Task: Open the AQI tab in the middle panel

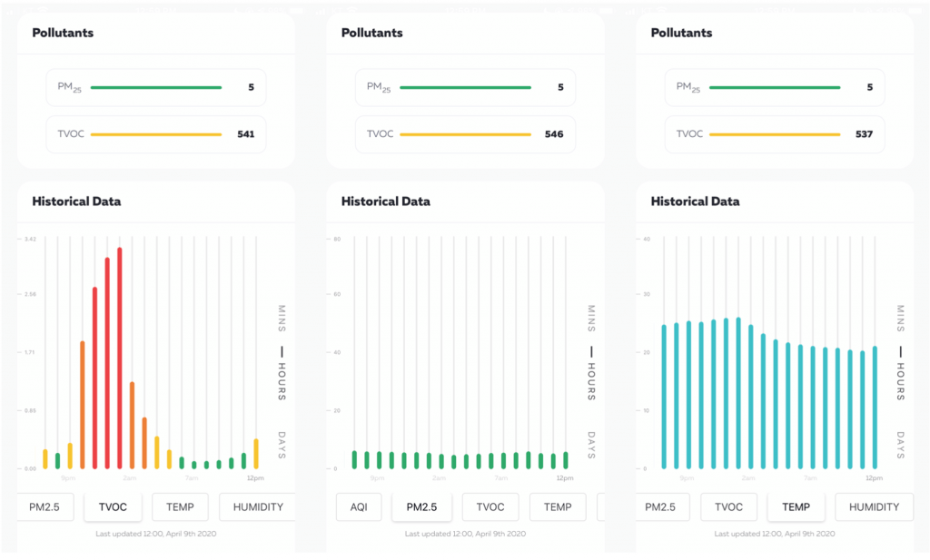Action: pos(359,507)
